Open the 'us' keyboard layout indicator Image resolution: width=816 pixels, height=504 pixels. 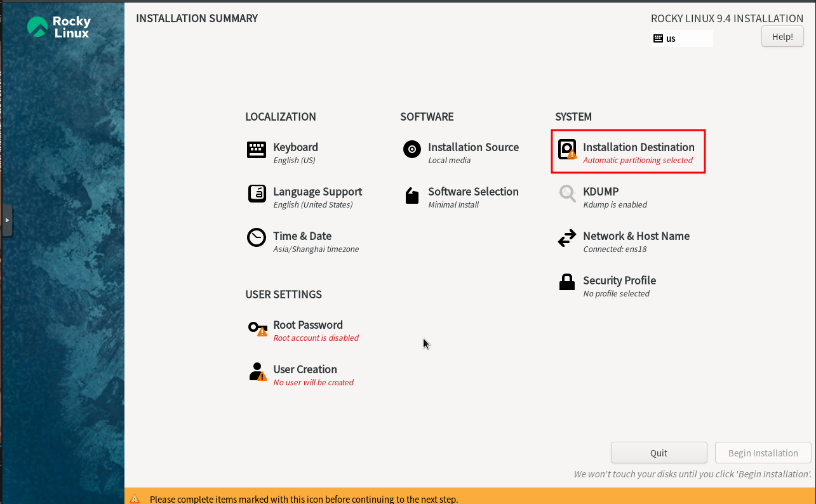[x=681, y=39]
